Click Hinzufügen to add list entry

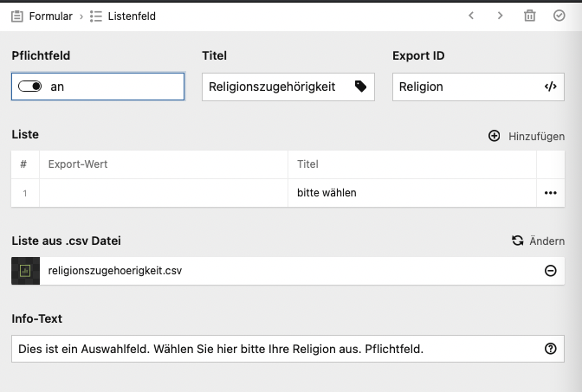click(x=527, y=136)
